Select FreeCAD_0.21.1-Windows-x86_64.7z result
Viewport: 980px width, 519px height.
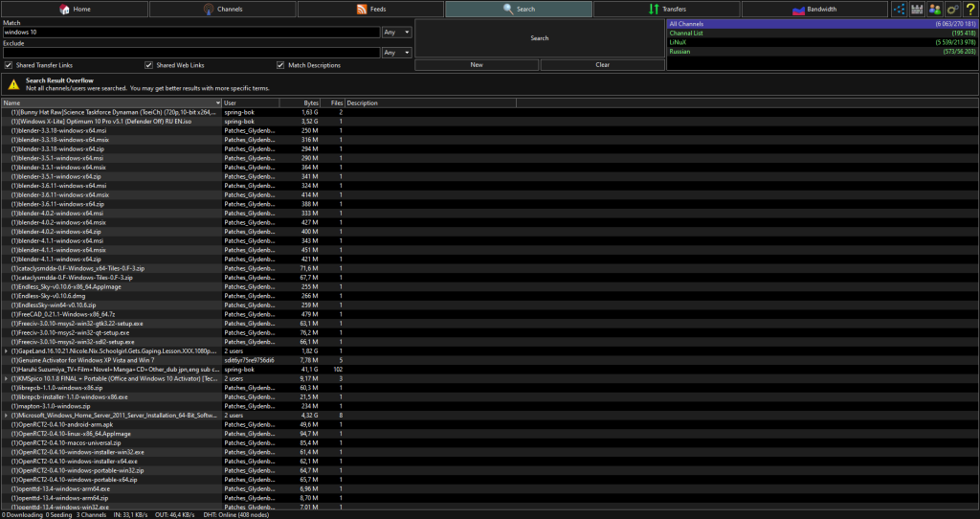tap(490, 314)
